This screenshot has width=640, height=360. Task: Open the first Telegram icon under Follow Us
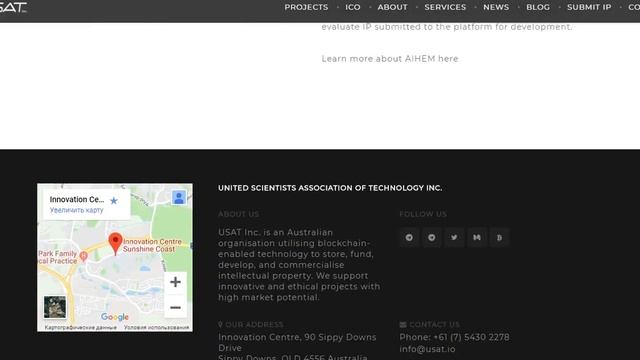coord(409,238)
